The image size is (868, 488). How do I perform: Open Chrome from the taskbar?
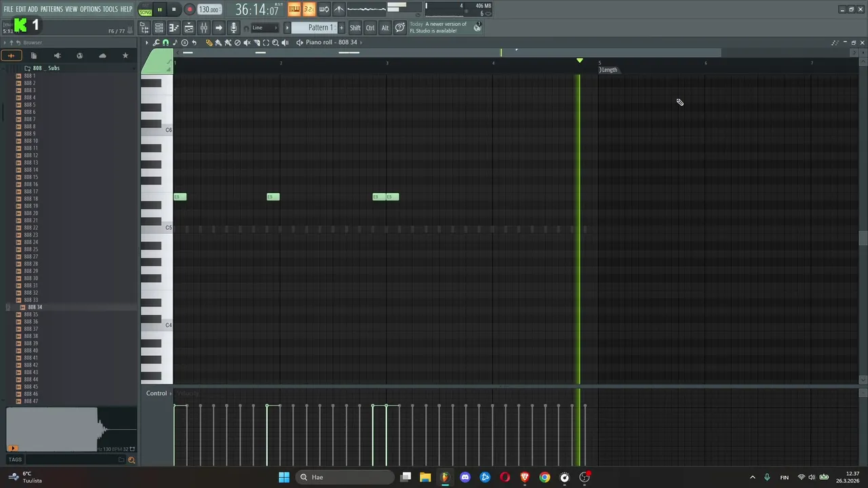pyautogui.click(x=545, y=477)
